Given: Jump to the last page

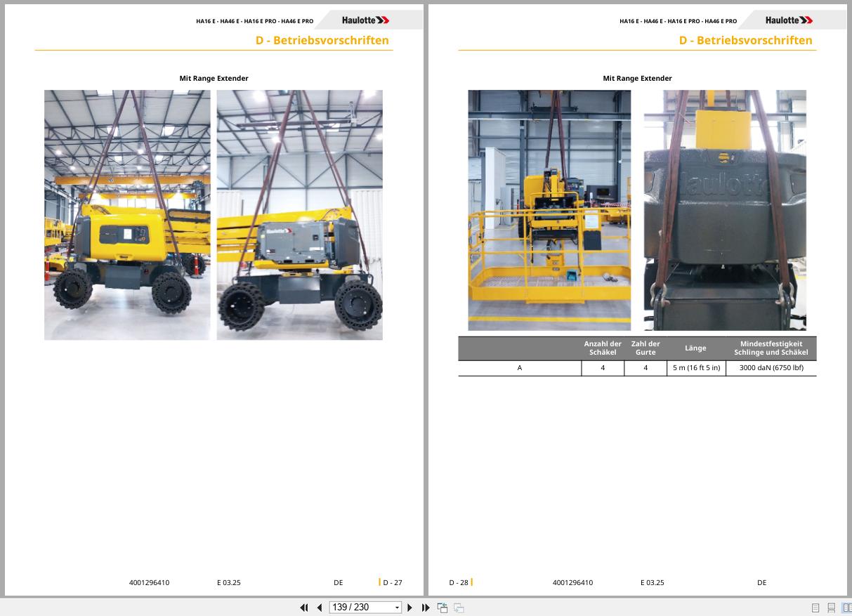Looking at the screenshot, I should 426,608.
